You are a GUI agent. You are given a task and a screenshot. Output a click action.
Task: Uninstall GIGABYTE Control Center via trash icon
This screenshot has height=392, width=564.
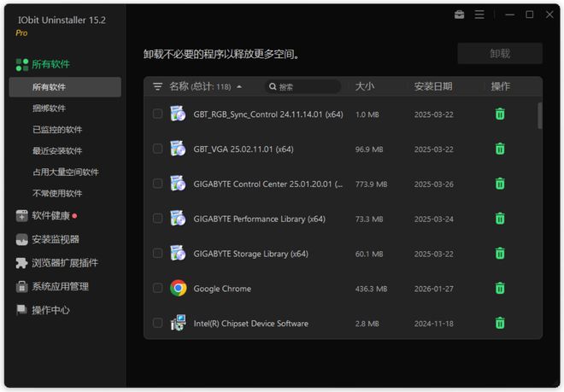tap(500, 184)
